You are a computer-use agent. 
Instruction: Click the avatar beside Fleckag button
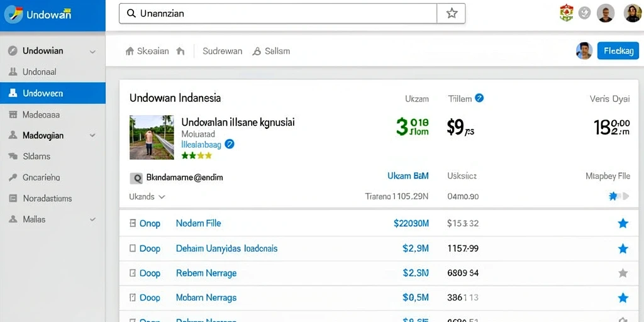584,51
